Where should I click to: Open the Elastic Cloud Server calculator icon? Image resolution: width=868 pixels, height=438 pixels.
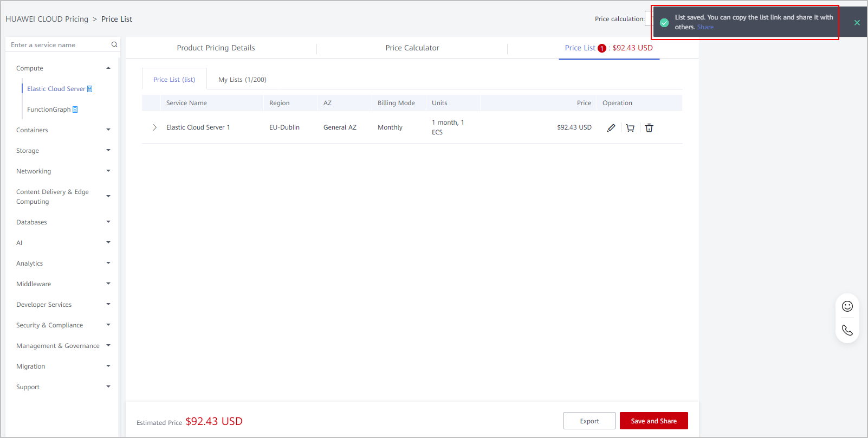coord(90,89)
